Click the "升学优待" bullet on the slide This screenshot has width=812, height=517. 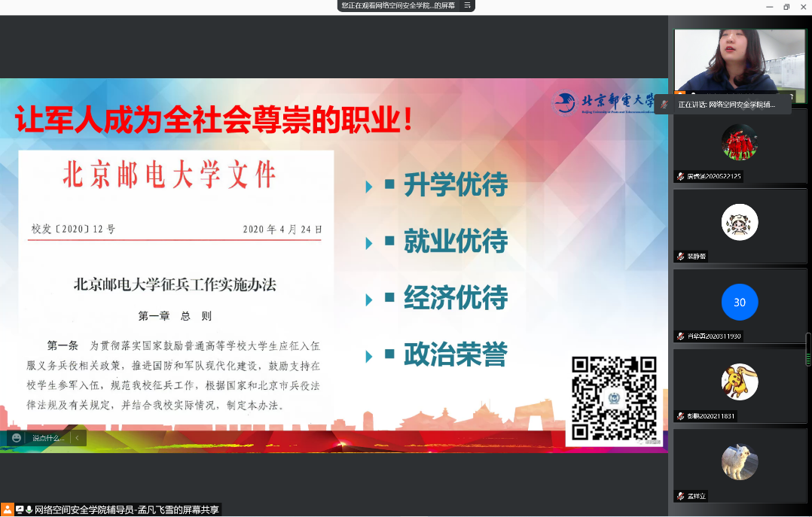pyautogui.click(x=456, y=185)
